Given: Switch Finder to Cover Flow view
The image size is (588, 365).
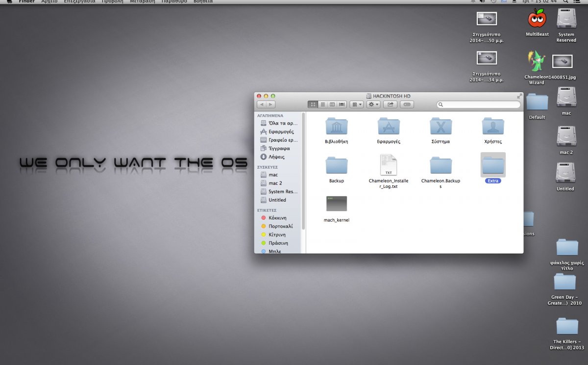Looking at the screenshot, I should [x=342, y=104].
